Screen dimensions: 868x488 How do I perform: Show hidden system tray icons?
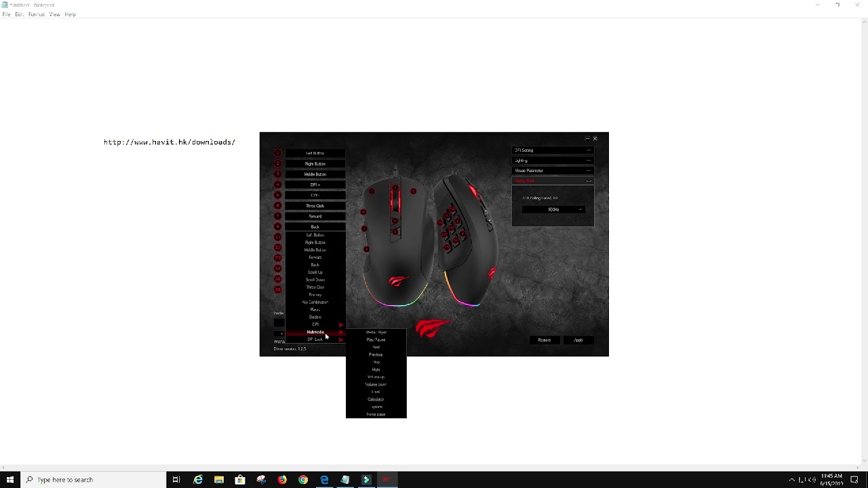(x=791, y=480)
